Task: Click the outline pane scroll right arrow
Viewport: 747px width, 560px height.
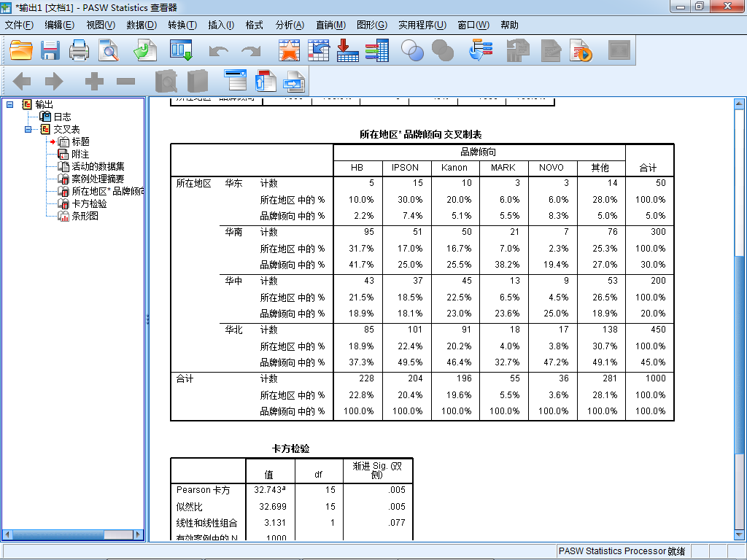Action: pos(138,534)
